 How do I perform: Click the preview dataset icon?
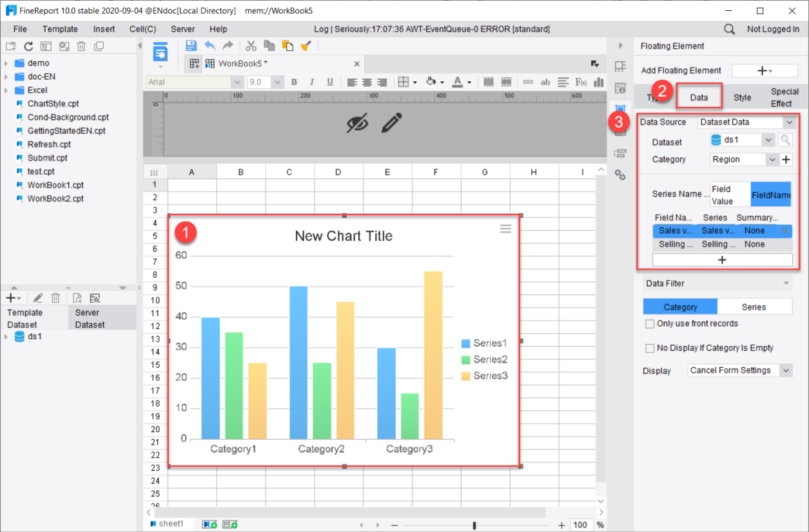77,298
